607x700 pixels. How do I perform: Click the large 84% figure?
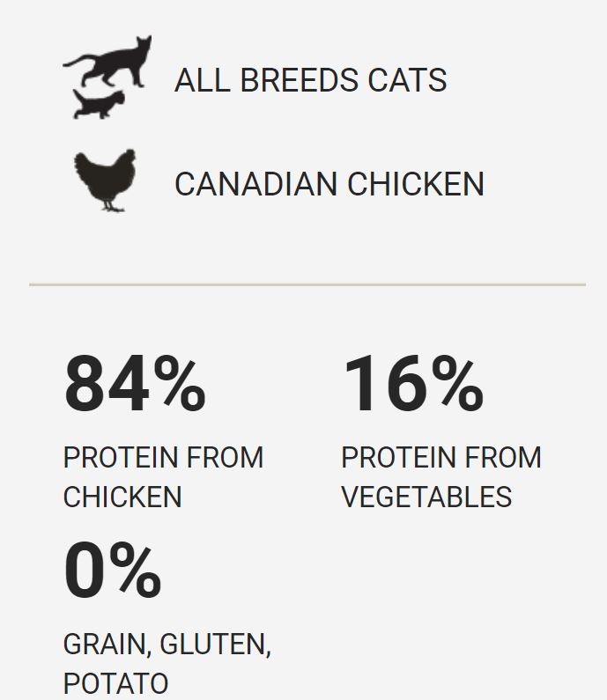[x=134, y=385]
